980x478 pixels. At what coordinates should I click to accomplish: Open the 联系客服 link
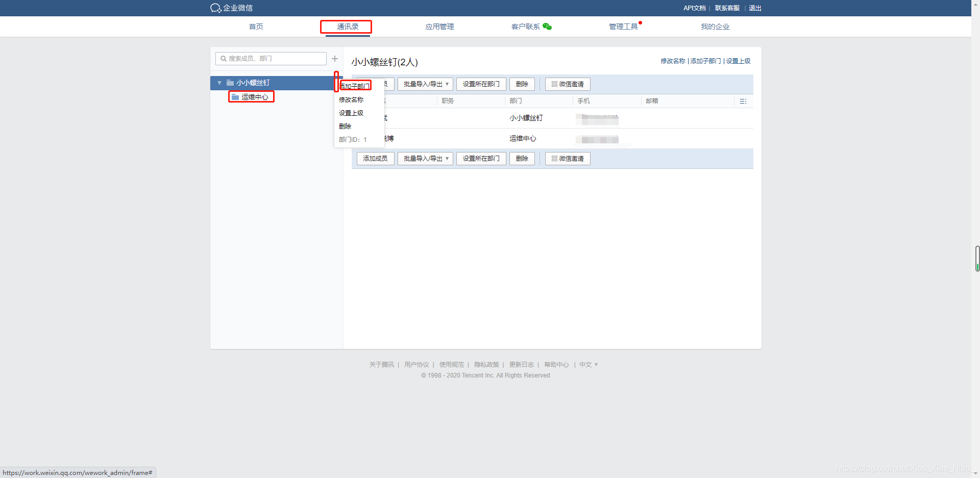click(727, 8)
